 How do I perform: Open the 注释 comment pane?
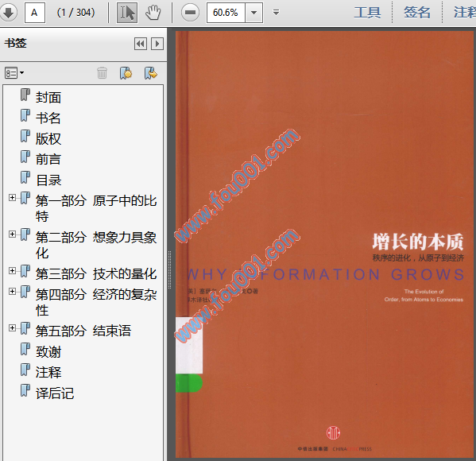click(x=464, y=13)
